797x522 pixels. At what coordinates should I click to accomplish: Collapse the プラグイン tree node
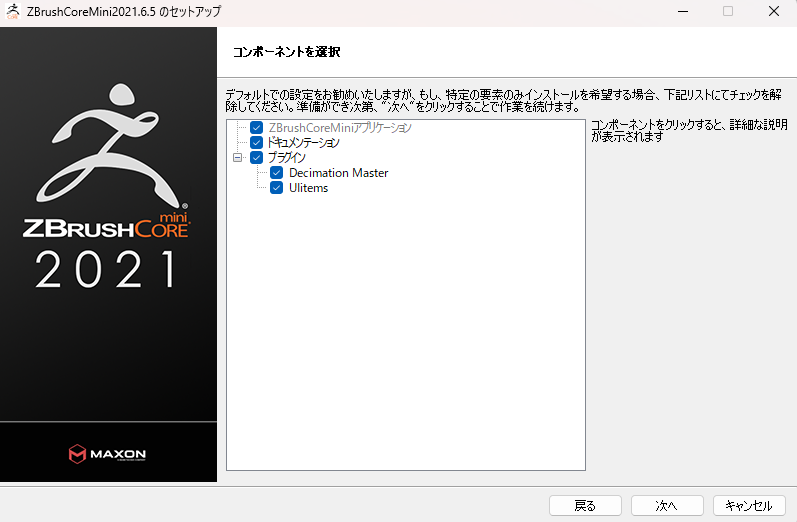[x=237, y=158]
